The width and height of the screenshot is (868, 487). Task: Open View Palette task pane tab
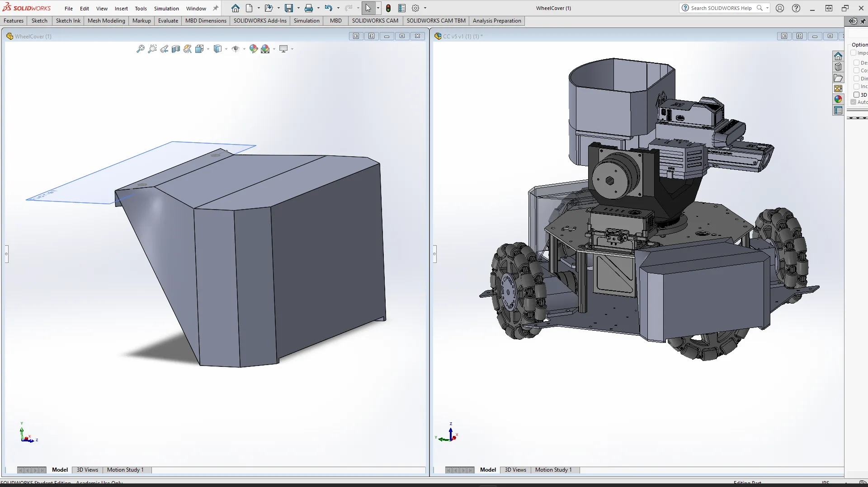pyautogui.click(x=838, y=89)
